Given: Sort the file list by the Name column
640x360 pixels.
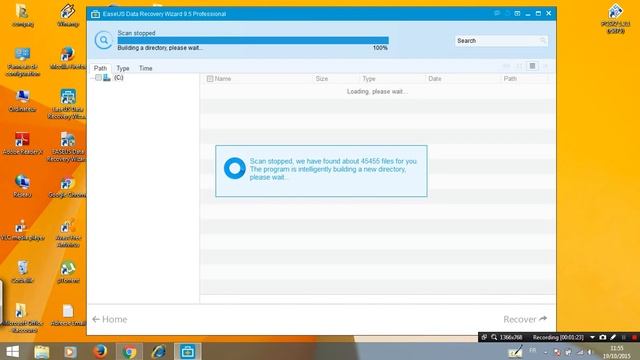Looking at the screenshot, I should tap(223, 79).
